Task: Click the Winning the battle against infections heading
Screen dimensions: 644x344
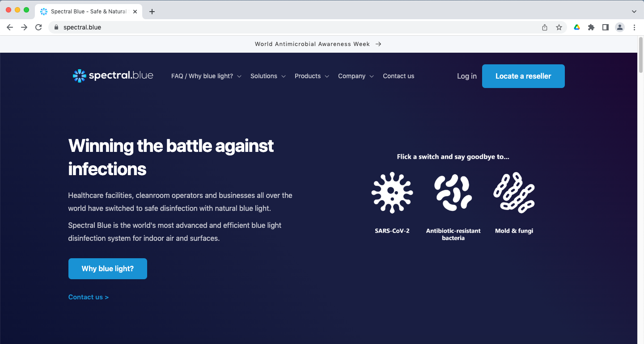Action: pos(171,157)
